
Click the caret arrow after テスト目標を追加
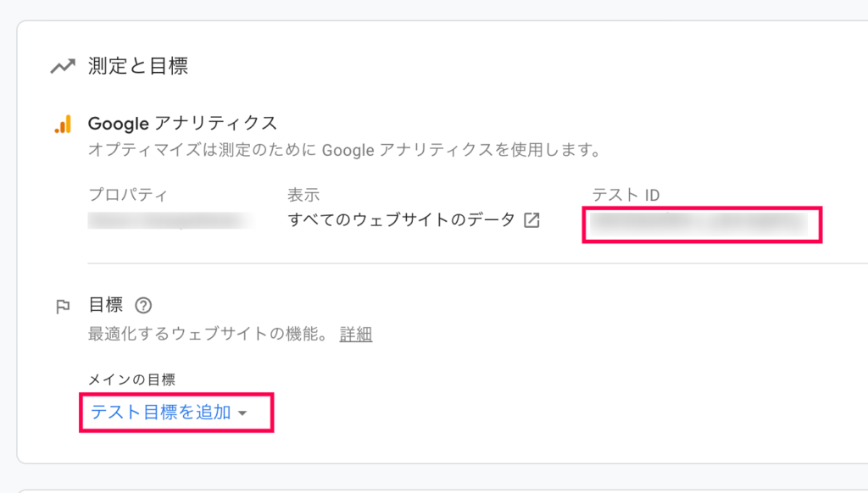point(242,413)
